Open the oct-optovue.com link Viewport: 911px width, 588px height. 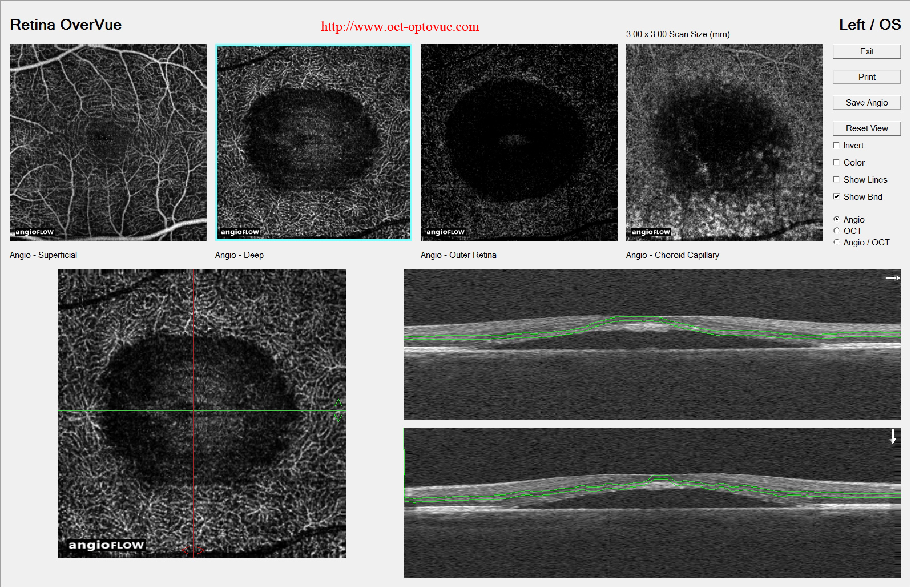[x=400, y=26]
